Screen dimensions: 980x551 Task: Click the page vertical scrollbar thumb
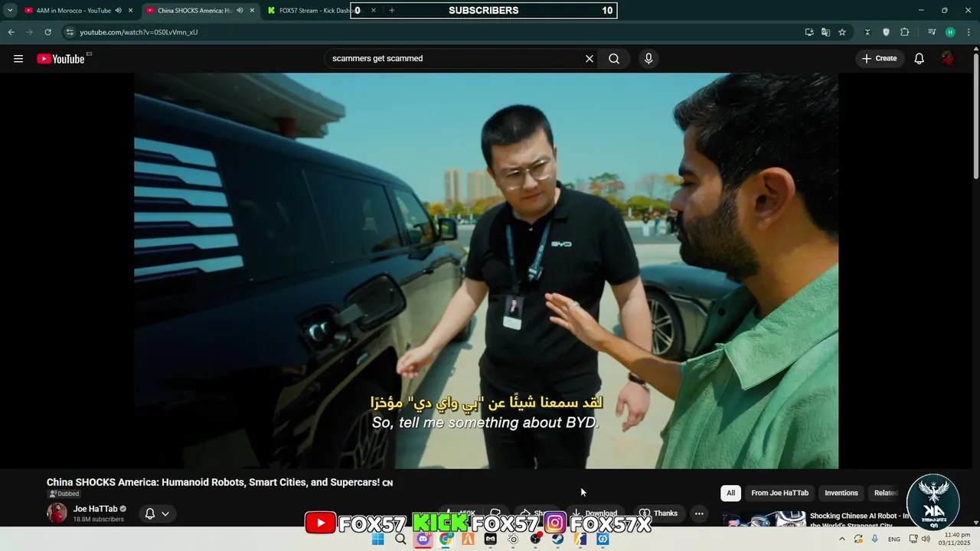coord(975,116)
